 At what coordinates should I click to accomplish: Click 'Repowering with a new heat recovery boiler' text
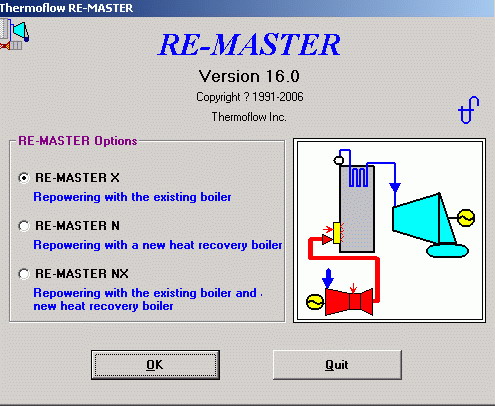click(x=158, y=245)
